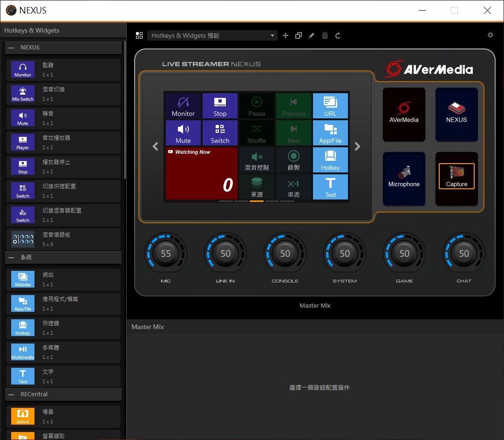Select the RECentral Sence widget
This screenshot has height=440, width=504.
63,417
